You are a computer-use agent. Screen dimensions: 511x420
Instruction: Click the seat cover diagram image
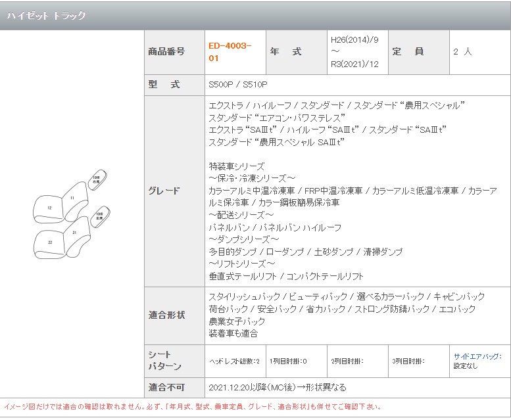point(72,214)
